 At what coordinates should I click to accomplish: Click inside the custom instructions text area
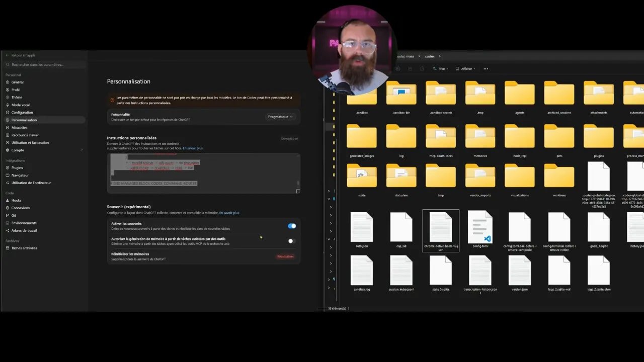203,173
